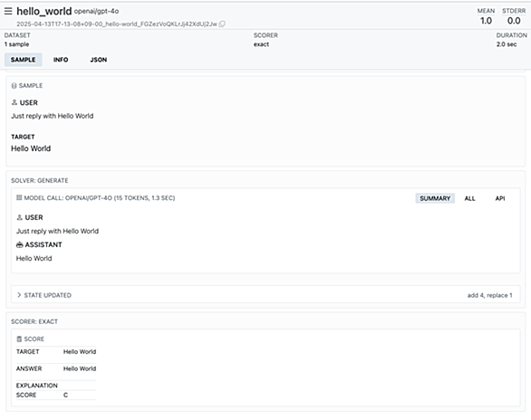
Task: Click the TARGET text 'Hello World' in sample
Action: tap(31, 148)
